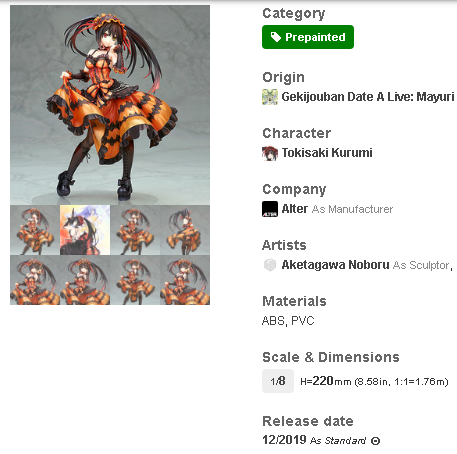
Task: Open the Tokisaki Kurumi character link
Action: click(327, 153)
